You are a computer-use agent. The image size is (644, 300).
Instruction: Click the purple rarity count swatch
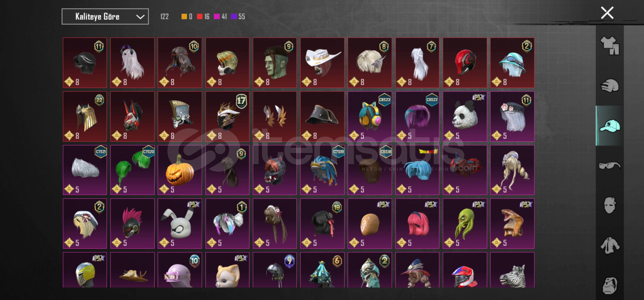click(234, 17)
